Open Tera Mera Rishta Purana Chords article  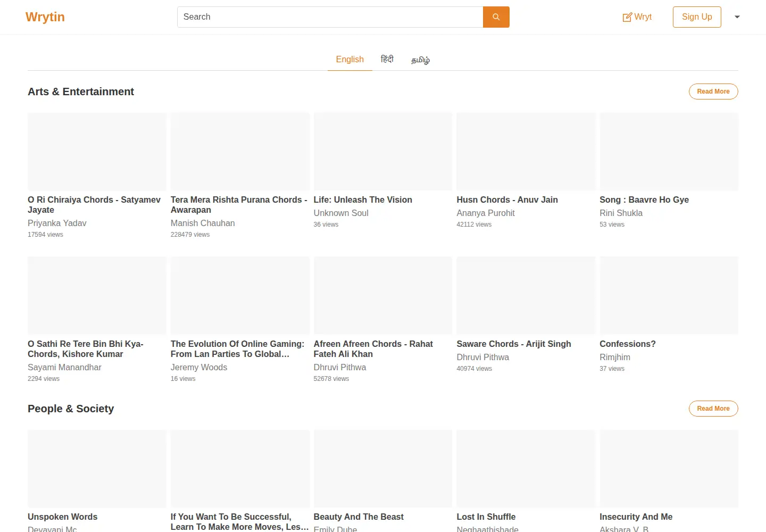tap(239, 205)
